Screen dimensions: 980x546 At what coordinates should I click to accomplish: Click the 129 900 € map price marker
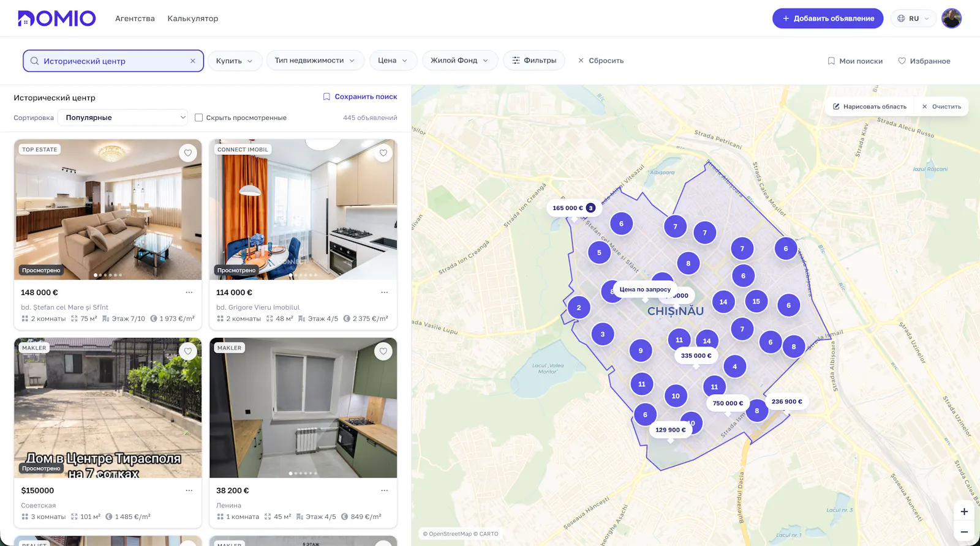pos(671,430)
